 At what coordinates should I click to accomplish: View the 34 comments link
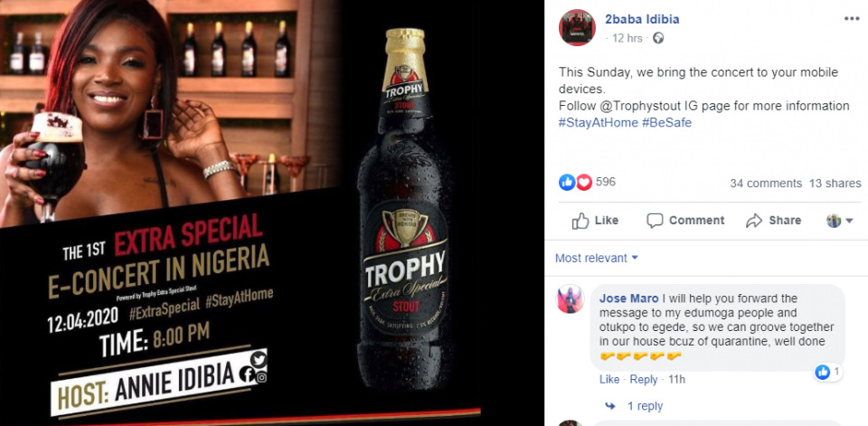pyautogui.click(x=766, y=183)
